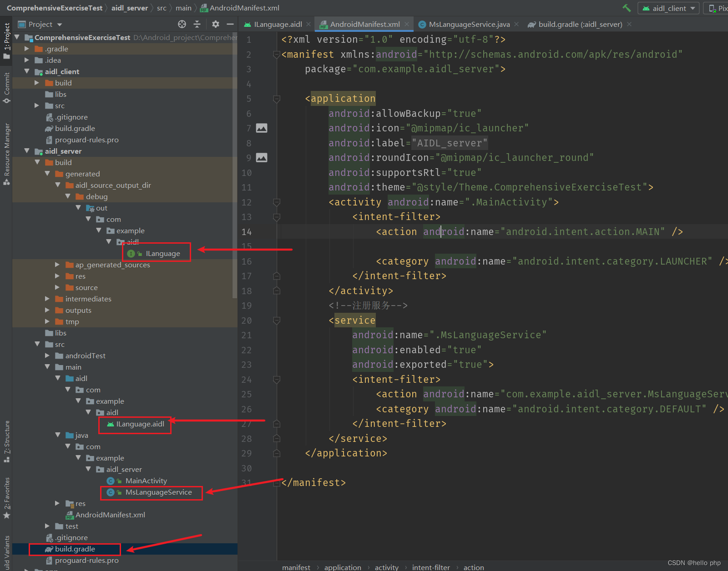
Task: Expand the .idea folder
Action: [x=27, y=60]
